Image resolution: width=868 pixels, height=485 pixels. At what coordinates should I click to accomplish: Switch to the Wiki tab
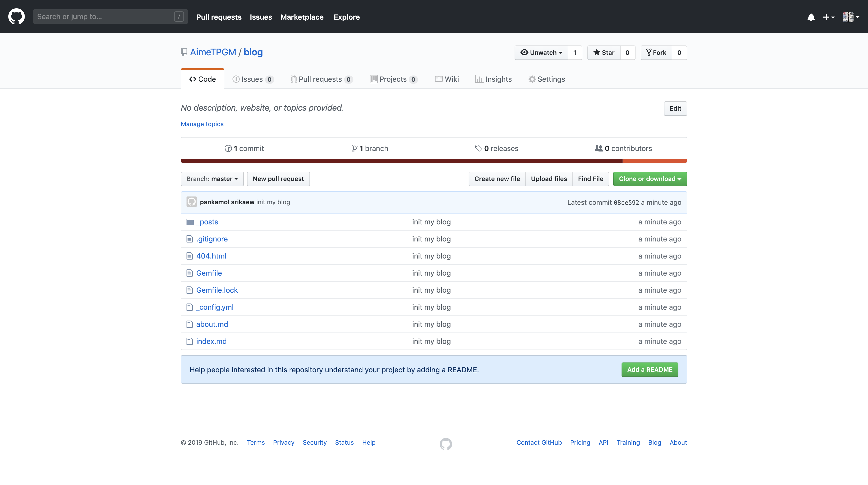click(x=447, y=79)
